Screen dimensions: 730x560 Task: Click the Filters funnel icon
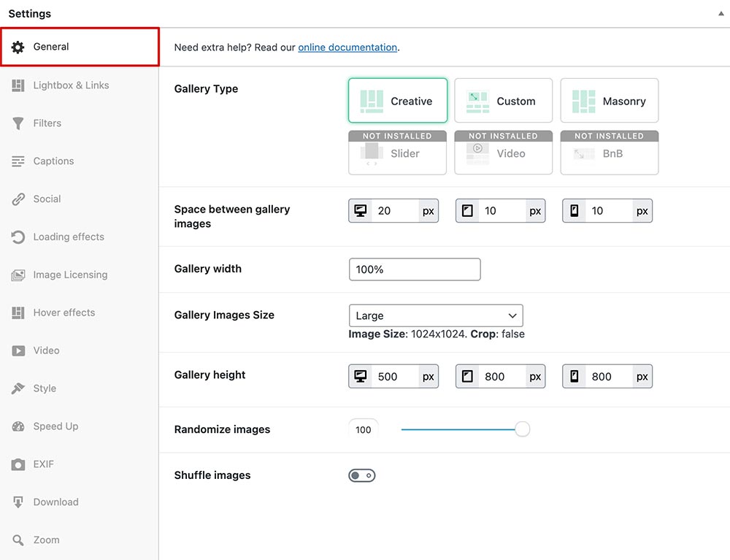point(18,123)
